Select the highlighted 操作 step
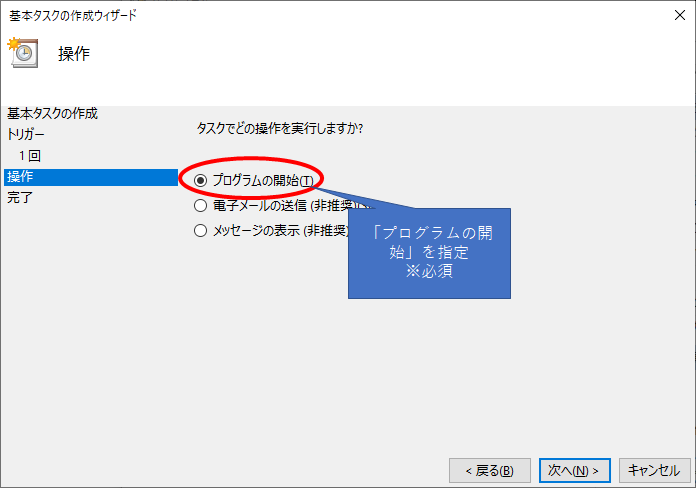The height and width of the screenshot is (488, 696). [91, 177]
